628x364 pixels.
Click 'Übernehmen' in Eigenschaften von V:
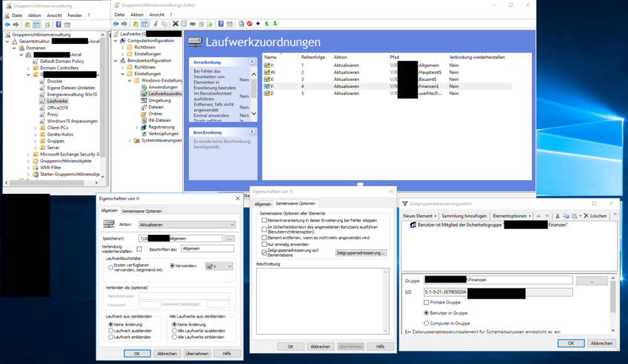197,353
